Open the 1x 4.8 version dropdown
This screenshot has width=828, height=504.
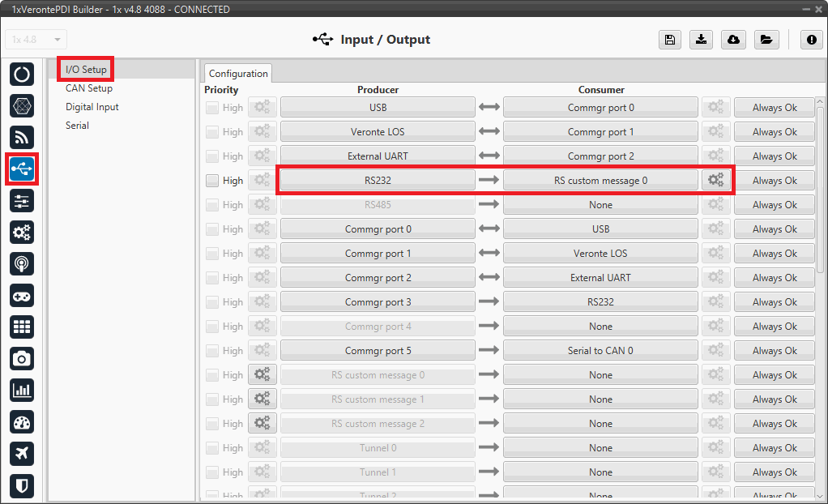pos(36,40)
